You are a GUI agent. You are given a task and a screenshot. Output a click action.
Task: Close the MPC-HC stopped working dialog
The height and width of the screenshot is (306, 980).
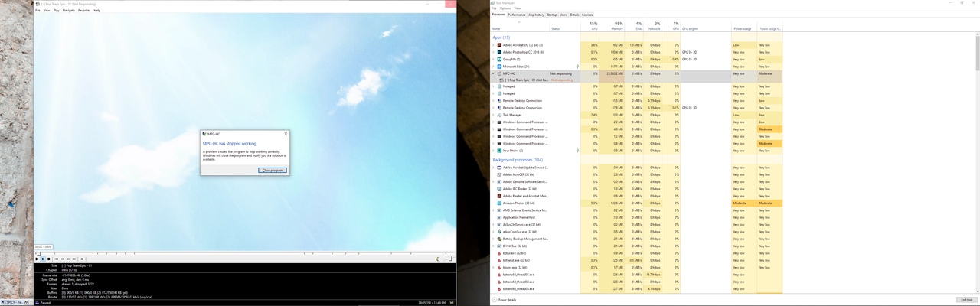click(x=286, y=134)
